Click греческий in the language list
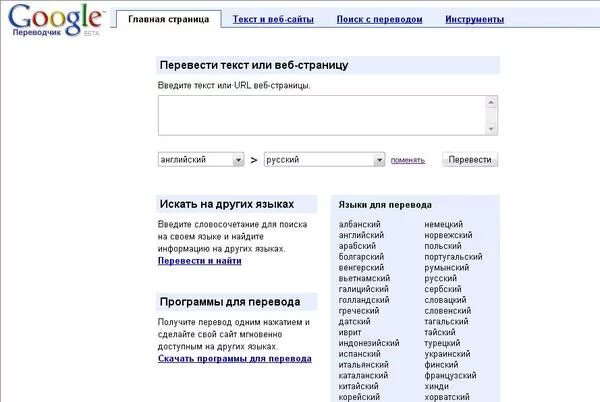The image size is (600, 402). pos(359,311)
